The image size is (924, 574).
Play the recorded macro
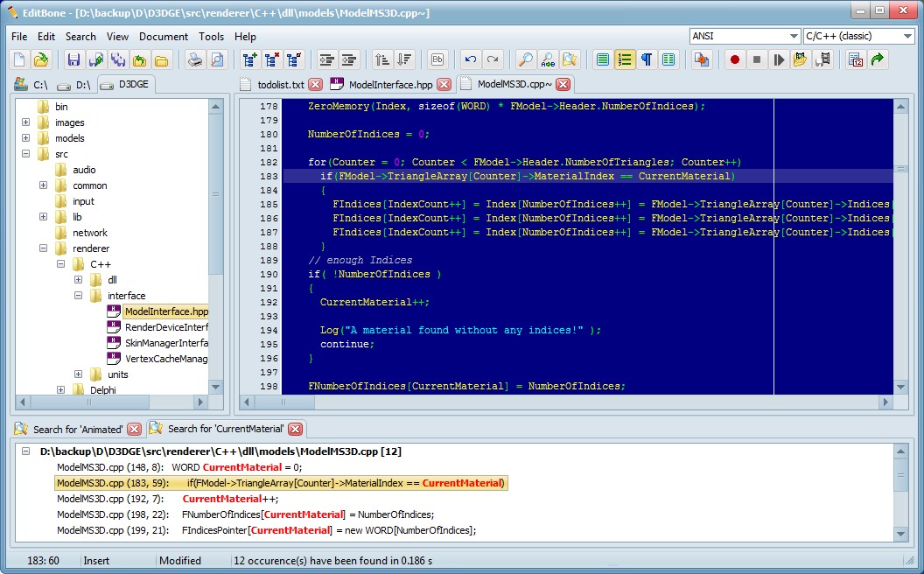coord(779,59)
